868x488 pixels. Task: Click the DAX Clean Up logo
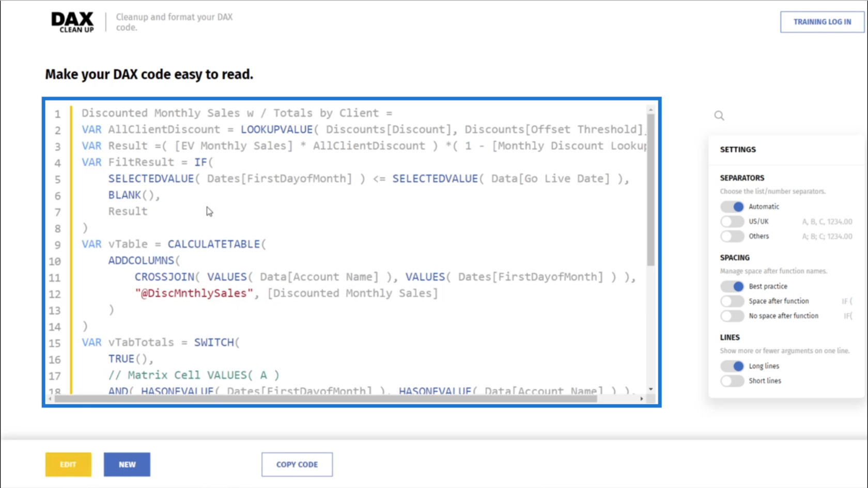pos(72,22)
